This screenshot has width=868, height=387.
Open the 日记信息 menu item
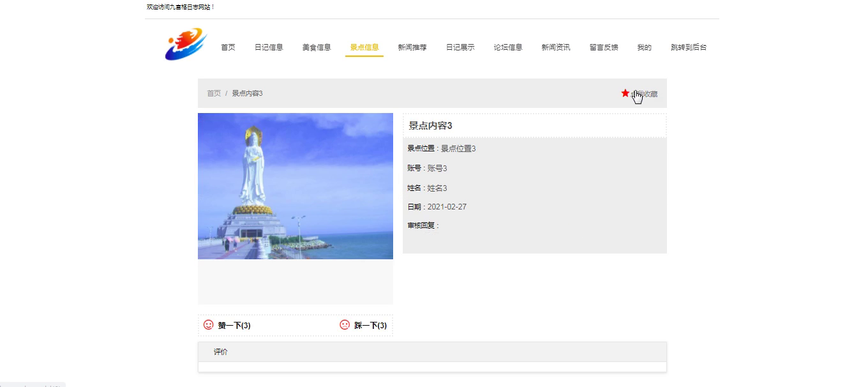point(269,47)
